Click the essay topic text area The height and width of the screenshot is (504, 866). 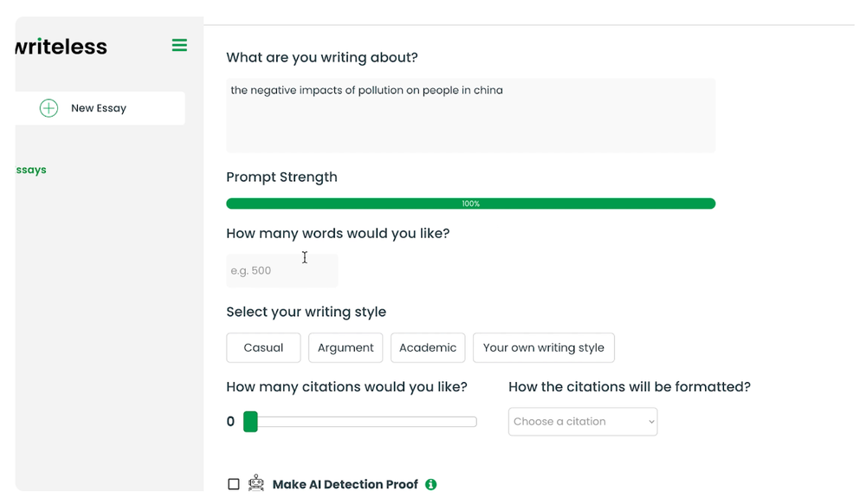click(470, 115)
